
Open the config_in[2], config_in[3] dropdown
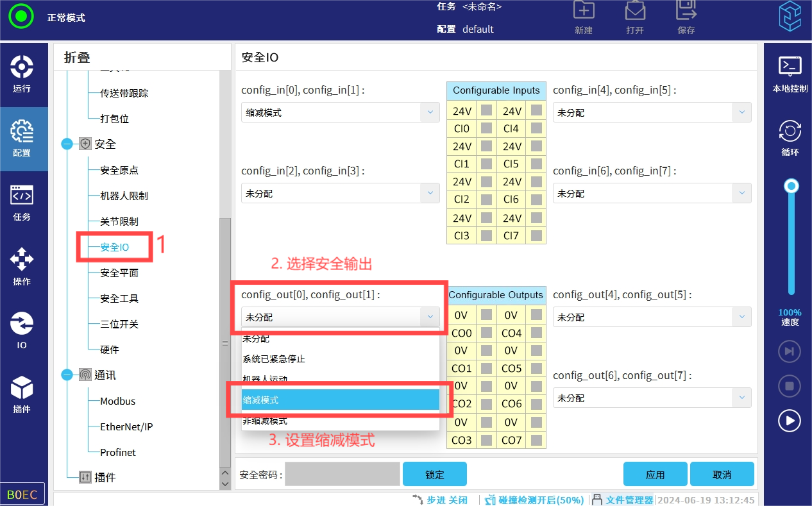click(x=340, y=193)
